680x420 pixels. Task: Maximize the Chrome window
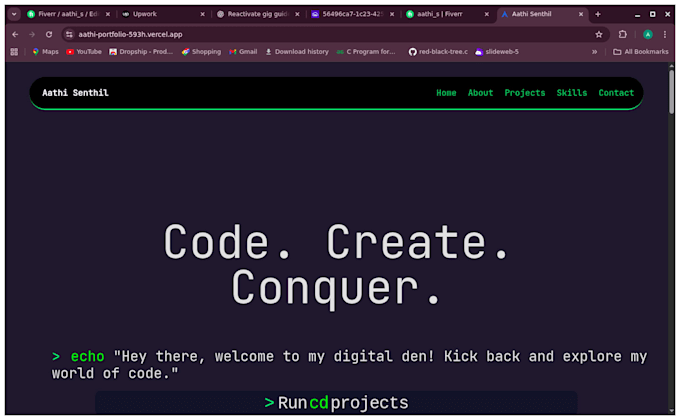(x=652, y=14)
